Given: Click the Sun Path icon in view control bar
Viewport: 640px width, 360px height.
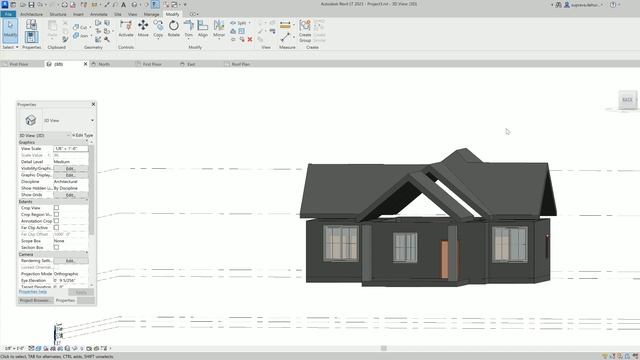Looking at the screenshot, I should click(46, 348).
